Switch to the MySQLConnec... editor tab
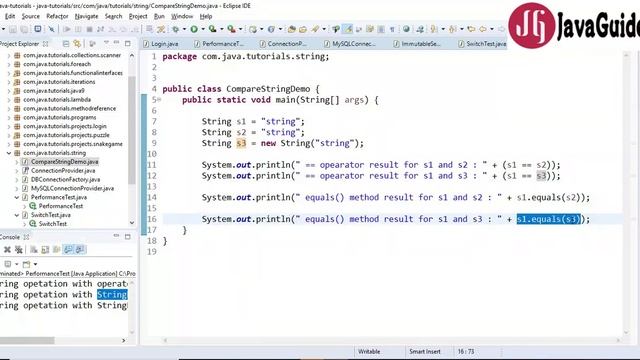 pyautogui.click(x=349, y=44)
